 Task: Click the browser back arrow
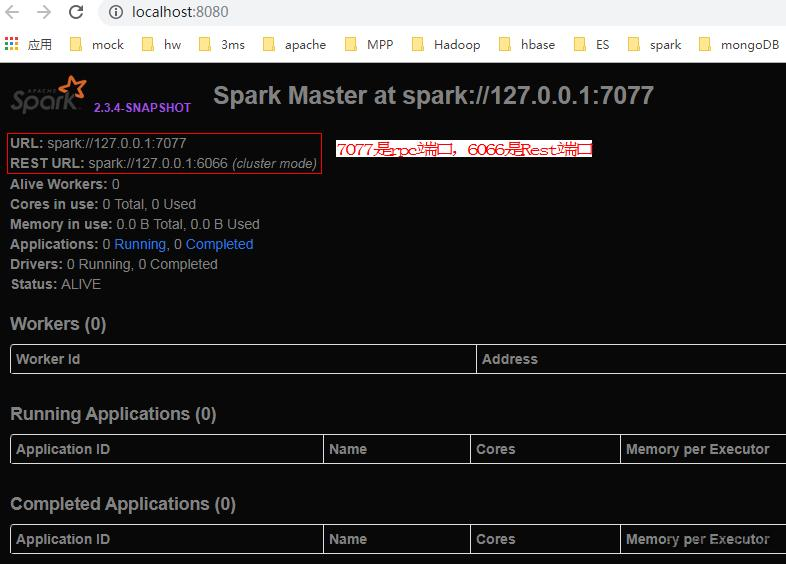12,12
